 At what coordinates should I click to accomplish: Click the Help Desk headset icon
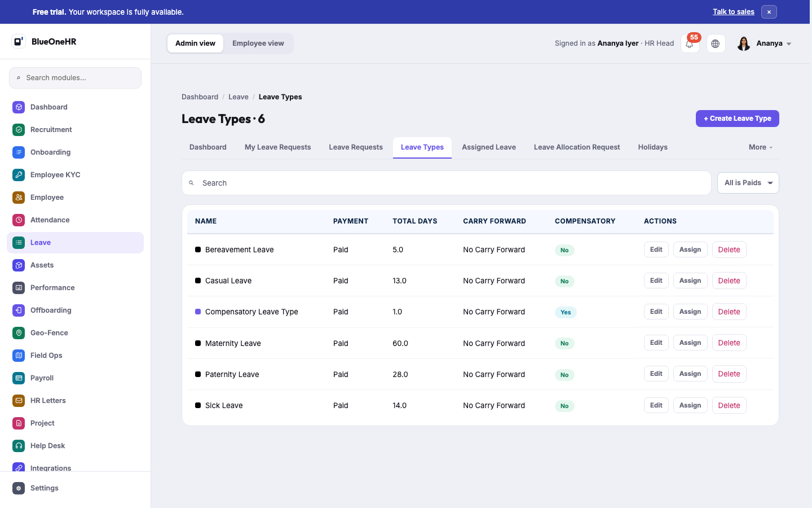point(19,445)
